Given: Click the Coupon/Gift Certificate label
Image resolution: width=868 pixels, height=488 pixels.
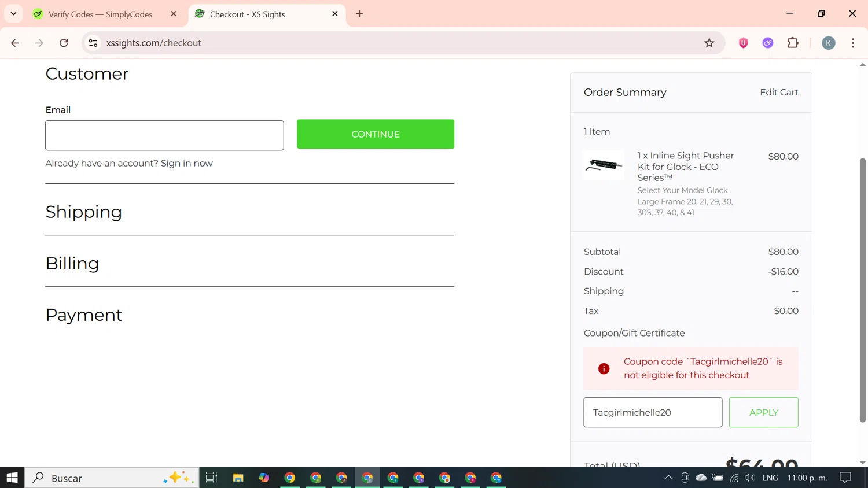Looking at the screenshot, I should (634, 333).
